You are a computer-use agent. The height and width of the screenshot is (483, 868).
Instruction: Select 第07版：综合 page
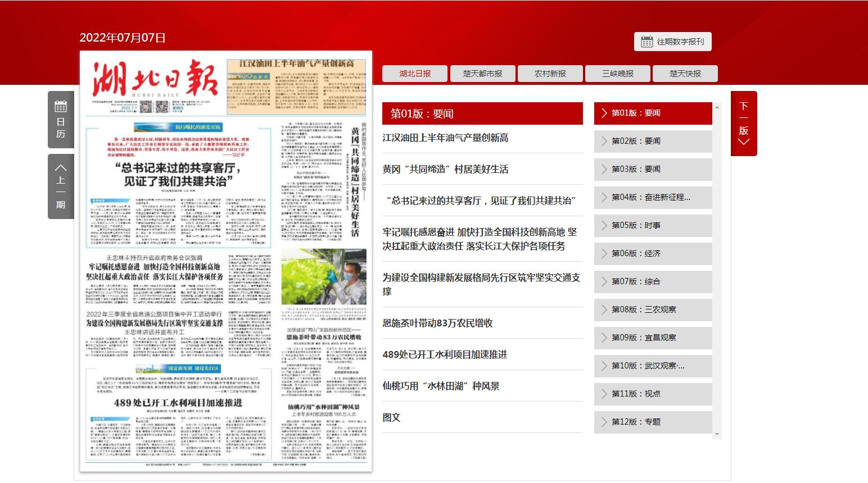tap(653, 281)
